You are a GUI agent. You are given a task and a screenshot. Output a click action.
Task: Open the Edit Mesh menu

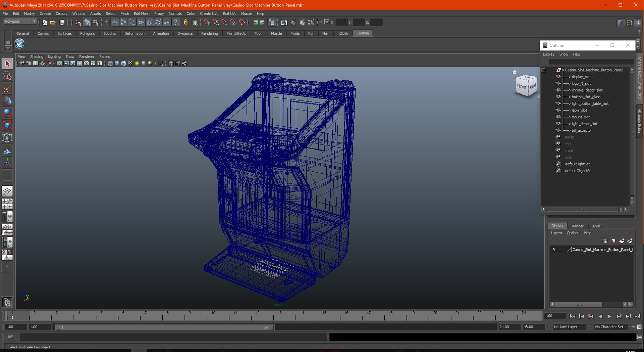pos(142,14)
